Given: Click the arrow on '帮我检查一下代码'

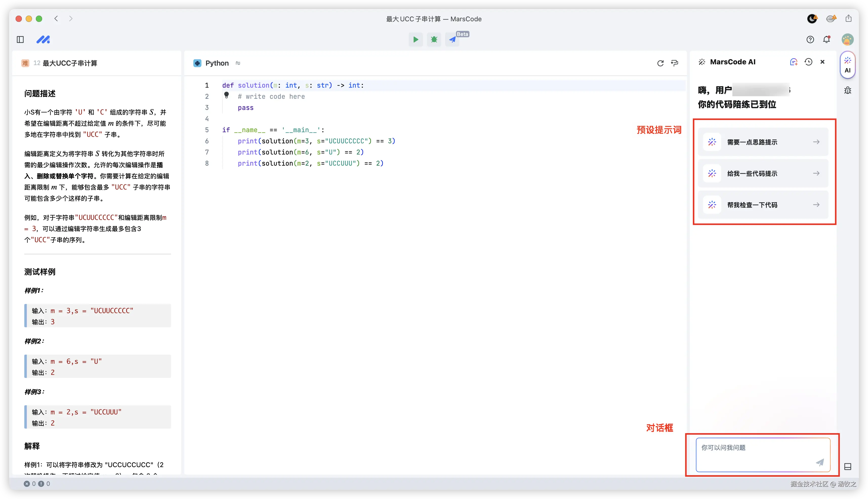Looking at the screenshot, I should 816,205.
